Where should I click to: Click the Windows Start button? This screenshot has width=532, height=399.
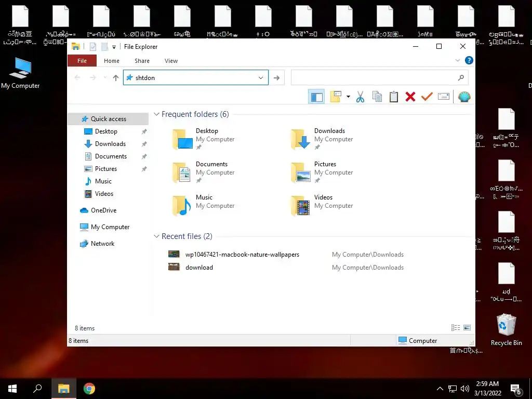12,389
